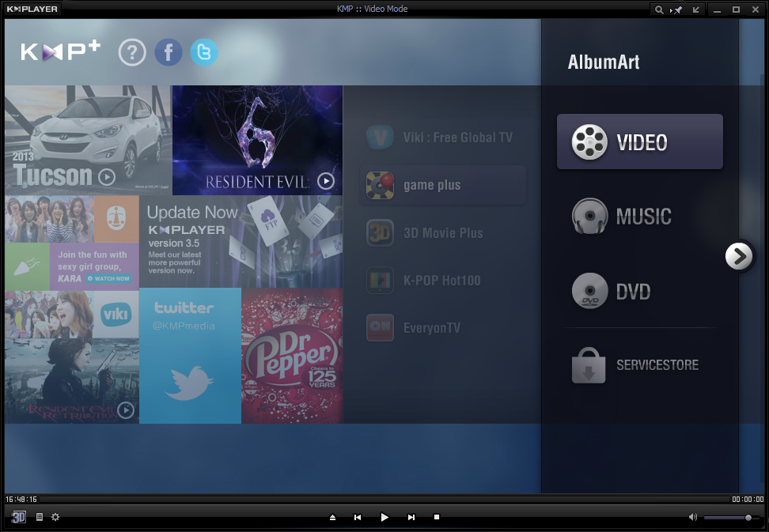
Task: Click the elapsed clock 16:48:16
Action: pos(21,499)
